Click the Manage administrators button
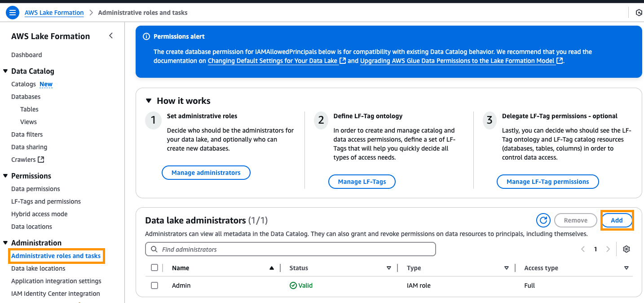This screenshot has height=303, width=644. click(206, 173)
